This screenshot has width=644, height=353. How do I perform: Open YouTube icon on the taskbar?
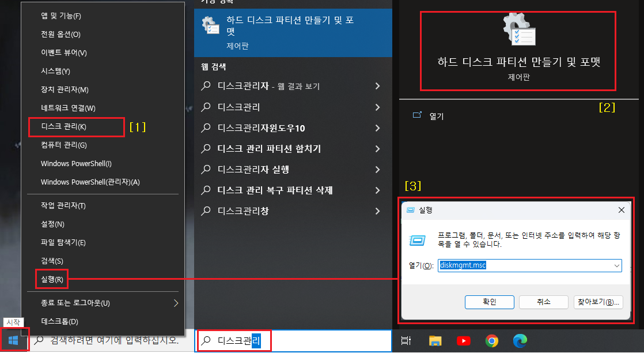[463, 341]
